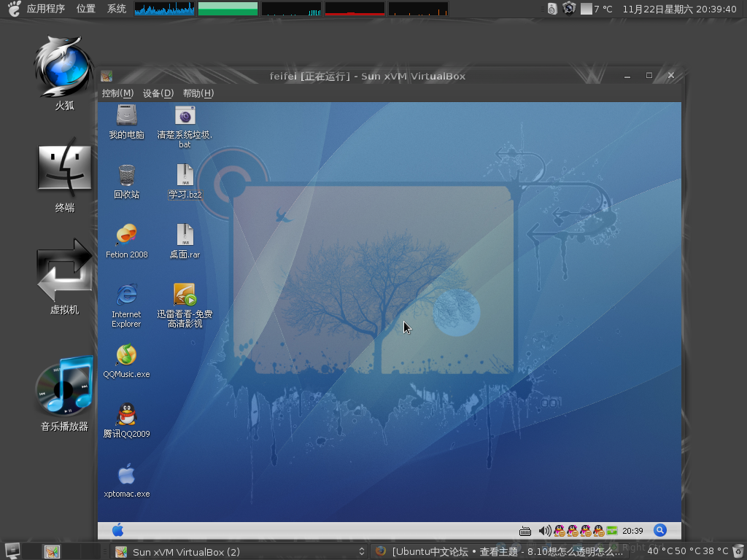Click the speaker volume icon in the guest tray
Viewport: 747px width, 560px height.
[x=545, y=531]
